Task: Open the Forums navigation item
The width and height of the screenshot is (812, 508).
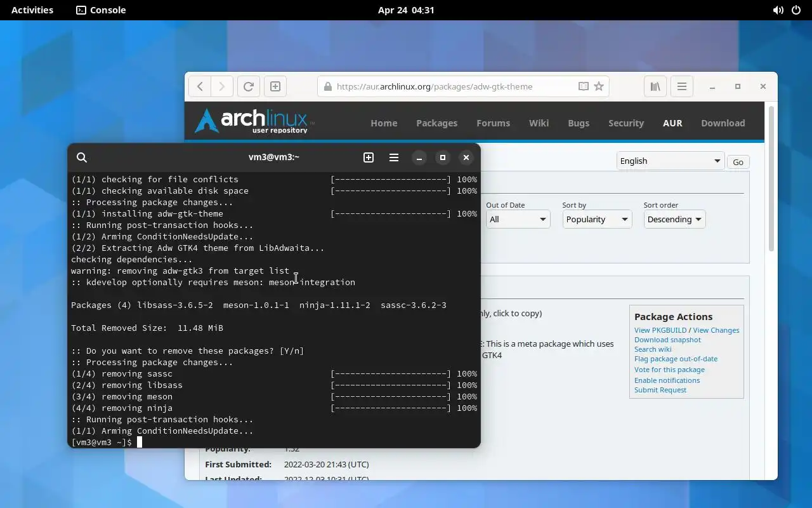Action: (493, 123)
